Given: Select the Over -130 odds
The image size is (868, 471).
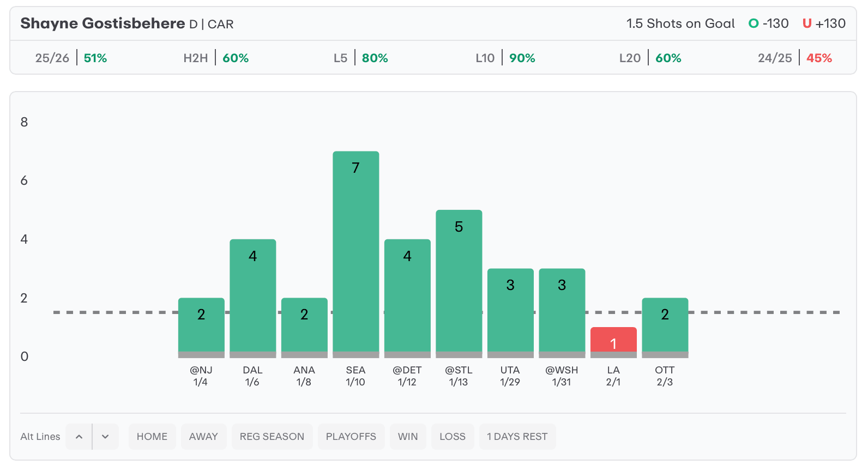Looking at the screenshot, I should (x=769, y=23).
